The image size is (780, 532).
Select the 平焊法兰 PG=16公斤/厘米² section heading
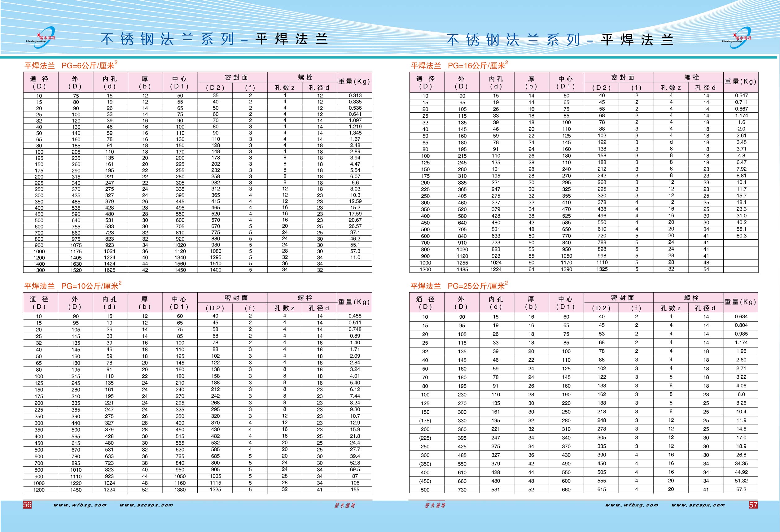[459, 65]
